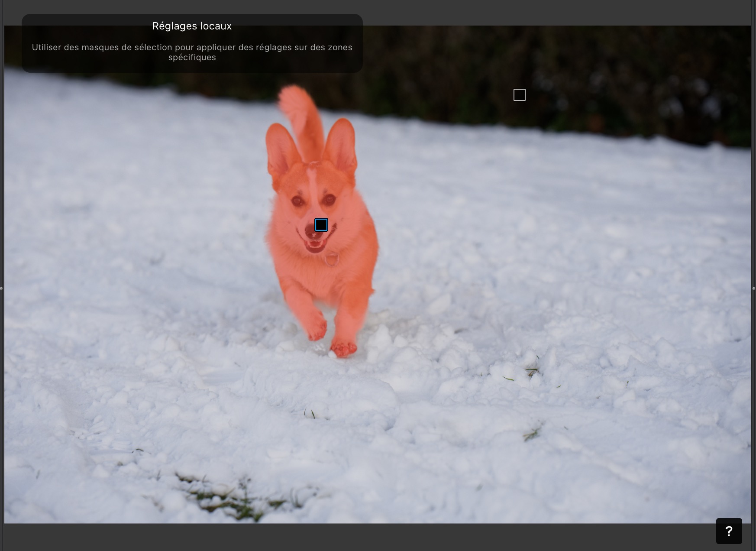The width and height of the screenshot is (756, 551).
Task: Open help with the question mark button
Action: pyautogui.click(x=729, y=531)
